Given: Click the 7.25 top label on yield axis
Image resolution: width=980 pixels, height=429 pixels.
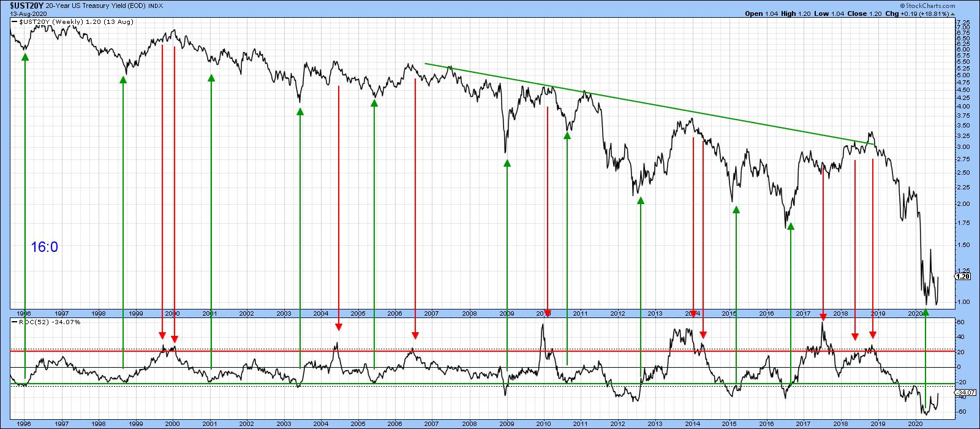Looking at the screenshot, I should pyautogui.click(x=963, y=22).
